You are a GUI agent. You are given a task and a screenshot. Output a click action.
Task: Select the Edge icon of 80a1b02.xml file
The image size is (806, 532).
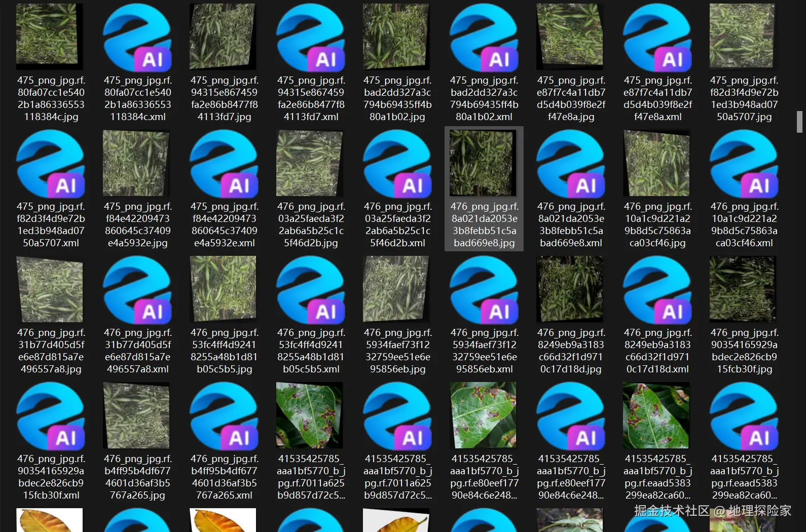(x=484, y=37)
